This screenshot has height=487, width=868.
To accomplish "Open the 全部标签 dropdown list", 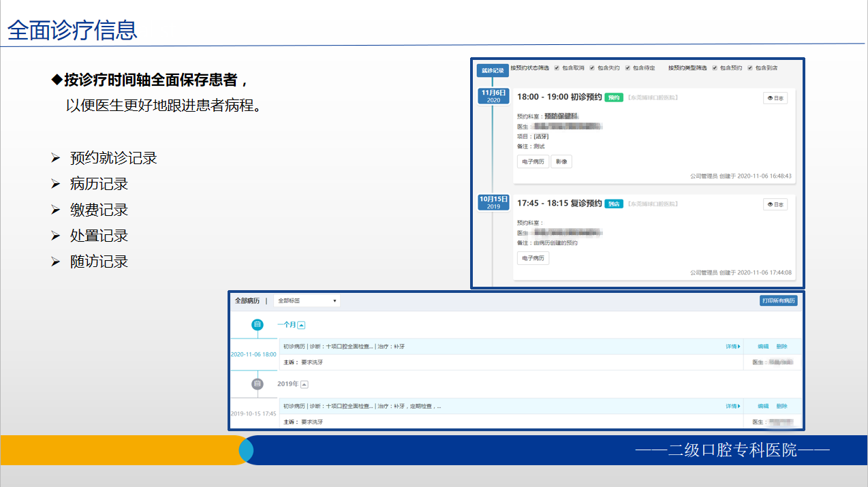I will 307,300.
